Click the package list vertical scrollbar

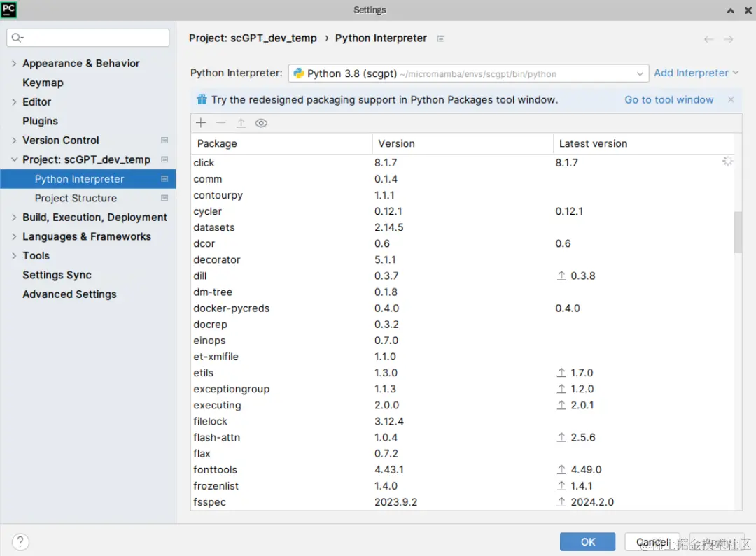coord(738,231)
